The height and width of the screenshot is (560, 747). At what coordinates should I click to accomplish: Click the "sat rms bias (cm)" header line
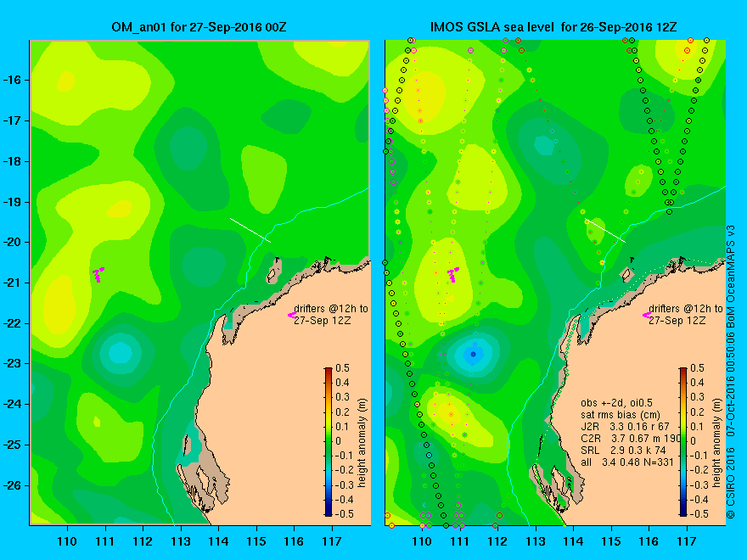tap(621, 415)
